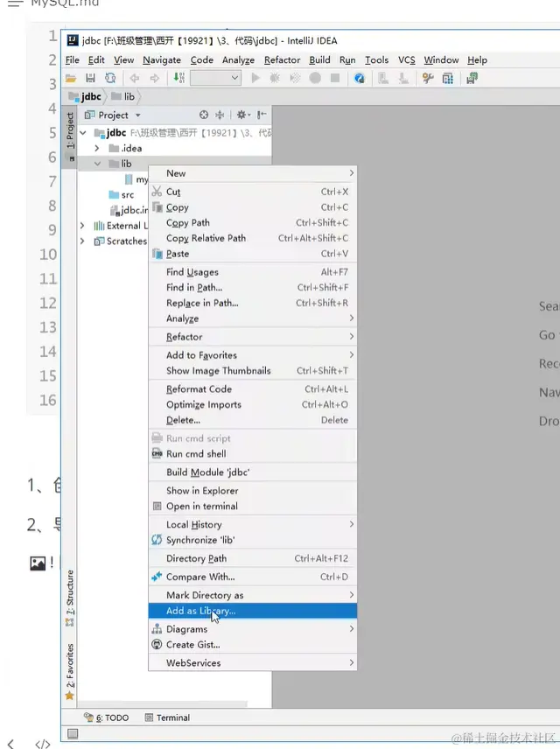Click the Open folder toolbar icon
The width and height of the screenshot is (560, 749).
[71, 79]
